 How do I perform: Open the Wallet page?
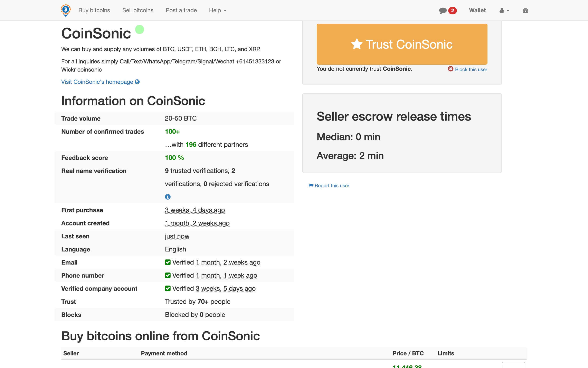(477, 10)
